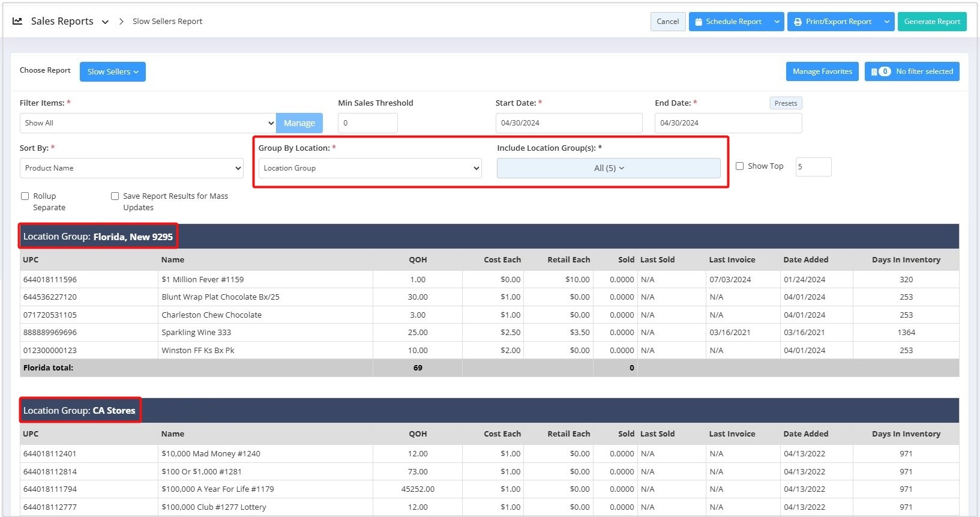The width and height of the screenshot is (980, 517).
Task: Click the Florida total row label
Action: (x=48, y=368)
